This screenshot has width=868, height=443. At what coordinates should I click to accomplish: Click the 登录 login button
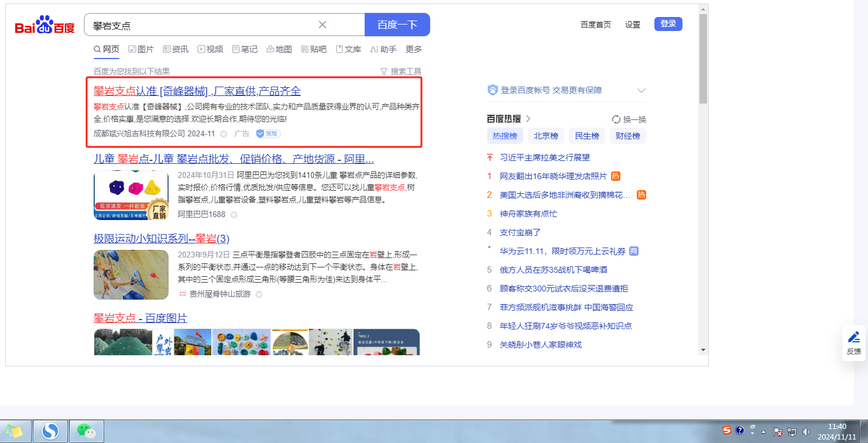(668, 24)
